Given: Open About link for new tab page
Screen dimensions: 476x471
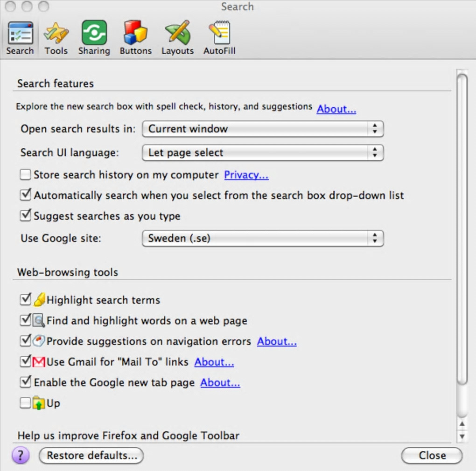Looking at the screenshot, I should coord(220,382).
